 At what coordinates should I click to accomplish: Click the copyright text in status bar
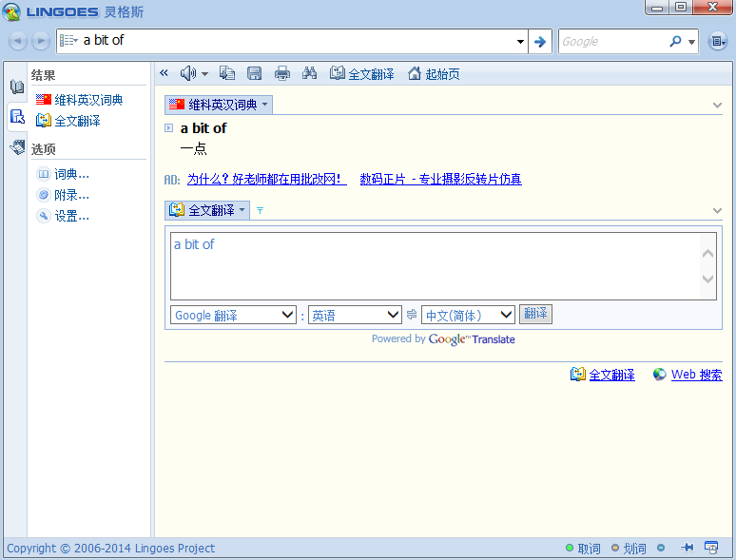110,548
